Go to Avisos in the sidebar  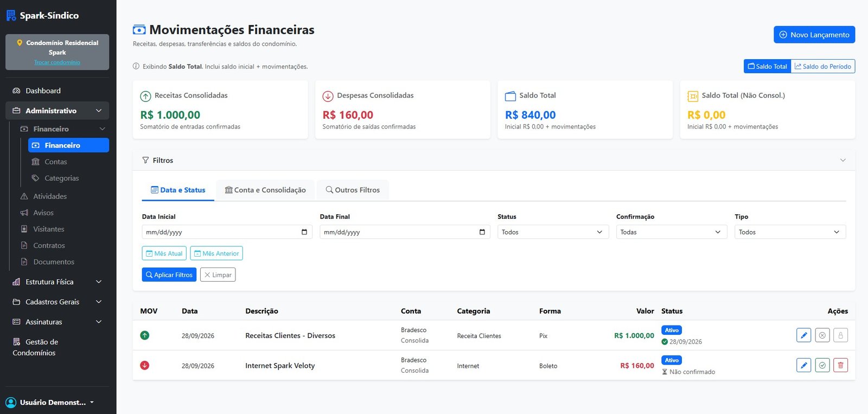[x=62, y=213]
